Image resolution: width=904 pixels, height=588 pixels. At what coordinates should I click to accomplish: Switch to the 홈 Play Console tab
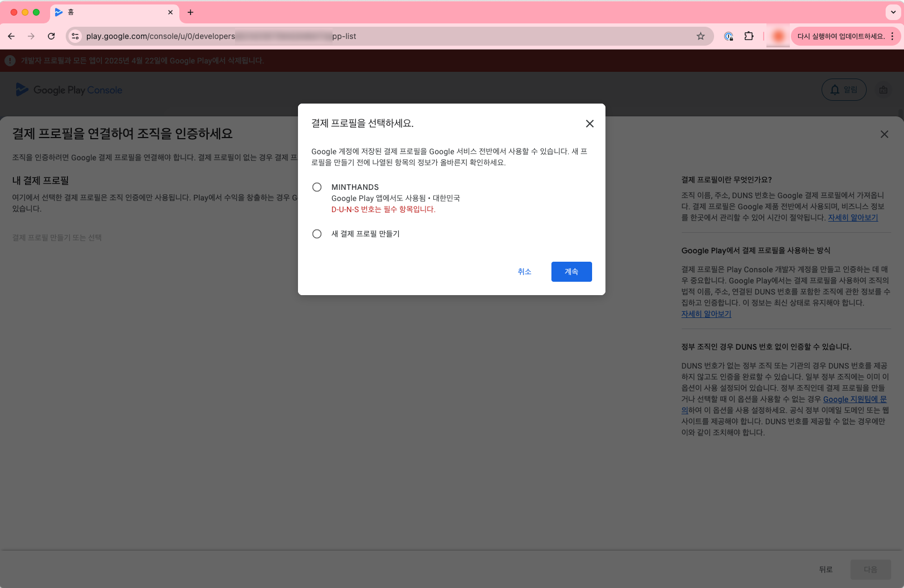pyautogui.click(x=114, y=12)
